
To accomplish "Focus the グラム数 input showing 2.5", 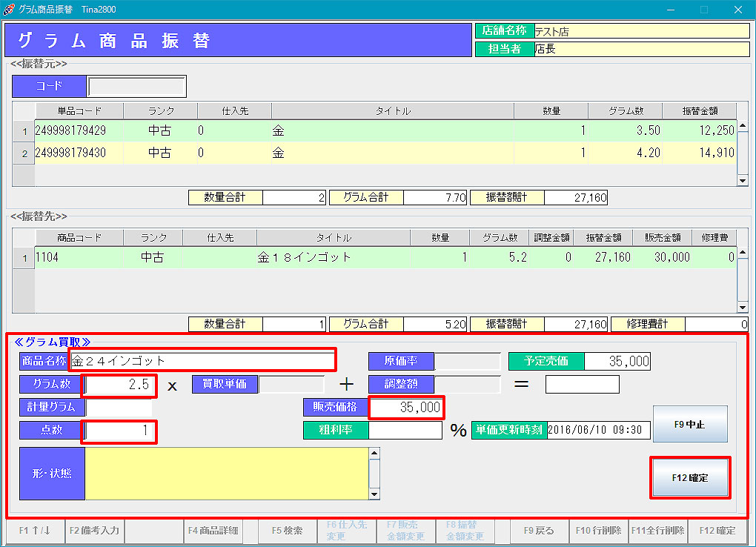I will click(x=120, y=385).
